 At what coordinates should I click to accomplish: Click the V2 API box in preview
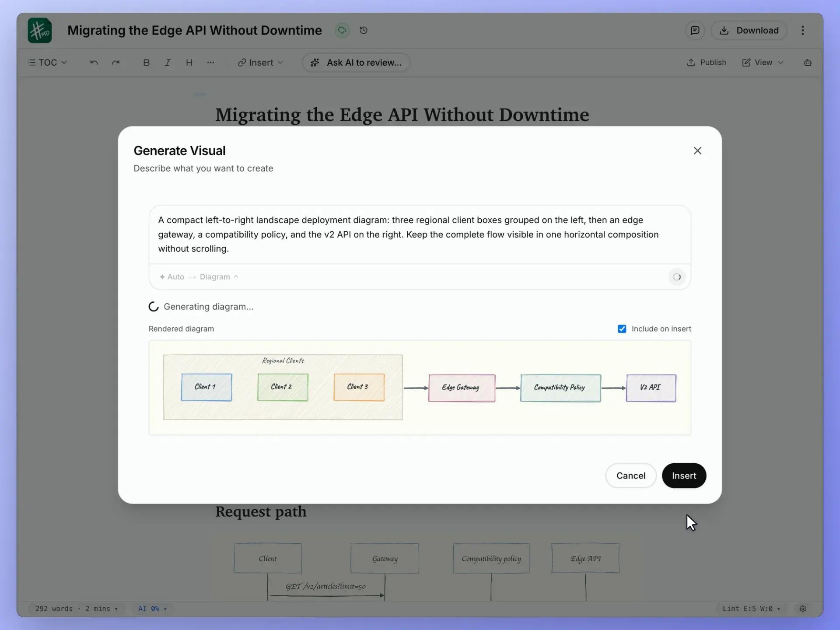point(651,388)
